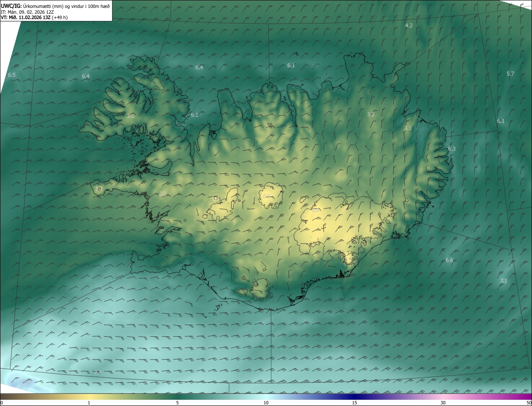Screen dimensions: 532x406
Task: Click the 6.5 value label on the map
Action: pos(12,75)
